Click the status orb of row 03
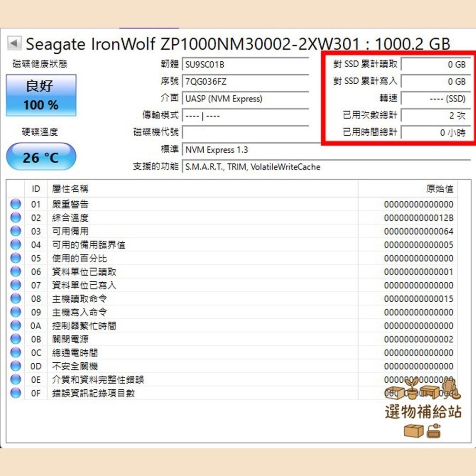Screen dimensions: 476x476 pyautogui.click(x=16, y=231)
